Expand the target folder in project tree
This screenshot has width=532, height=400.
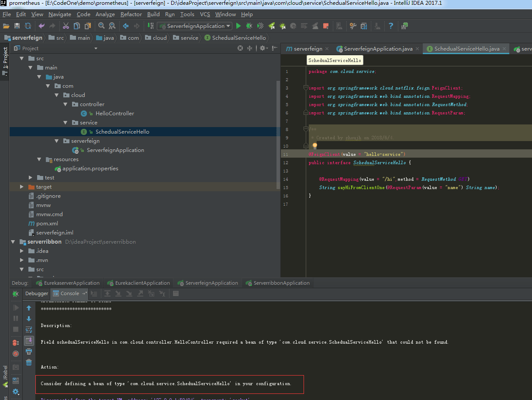tap(22, 187)
